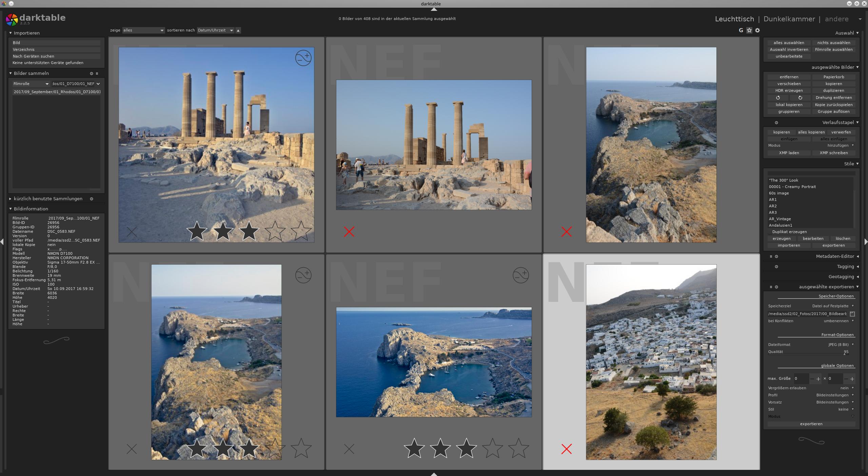868x476 pixels.
Task: Expand the Geotagging panel
Action: coord(841,277)
